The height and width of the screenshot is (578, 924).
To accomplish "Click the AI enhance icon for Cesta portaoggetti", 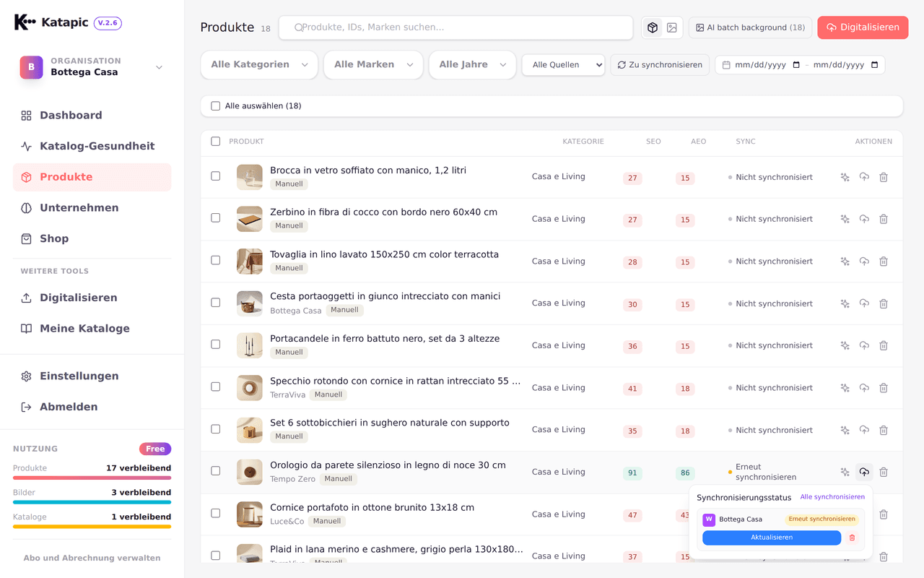I will (x=845, y=303).
